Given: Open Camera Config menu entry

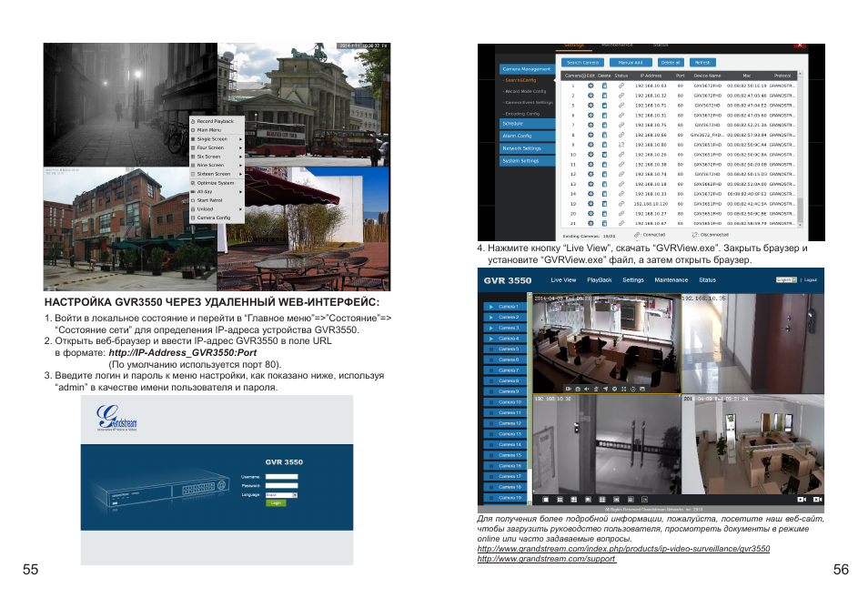Looking at the screenshot, I should click(216, 218).
